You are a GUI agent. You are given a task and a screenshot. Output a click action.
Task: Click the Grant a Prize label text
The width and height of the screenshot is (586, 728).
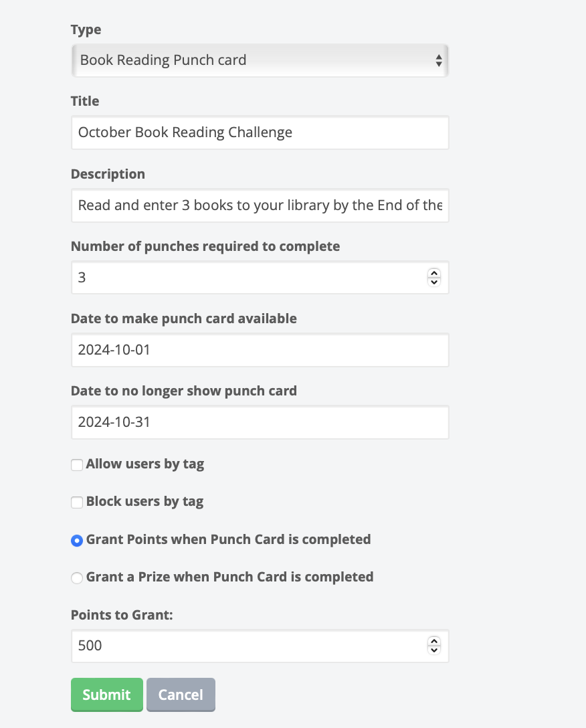[229, 577]
